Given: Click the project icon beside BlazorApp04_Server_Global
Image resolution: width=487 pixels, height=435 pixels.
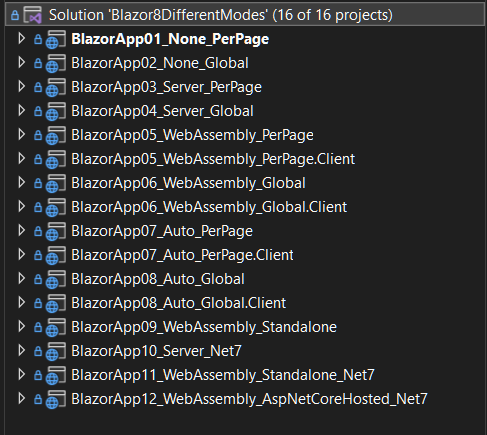Looking at the screenshot, I should [56, 111].
